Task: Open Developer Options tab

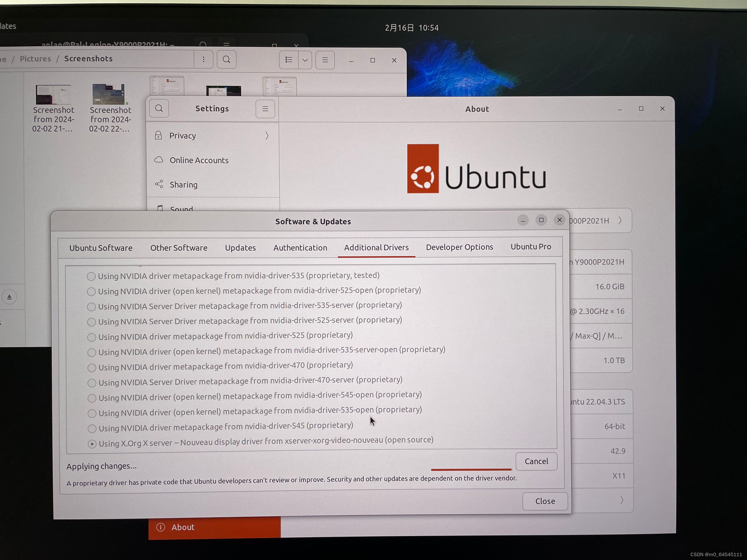Action: click(x=459, y=247)
